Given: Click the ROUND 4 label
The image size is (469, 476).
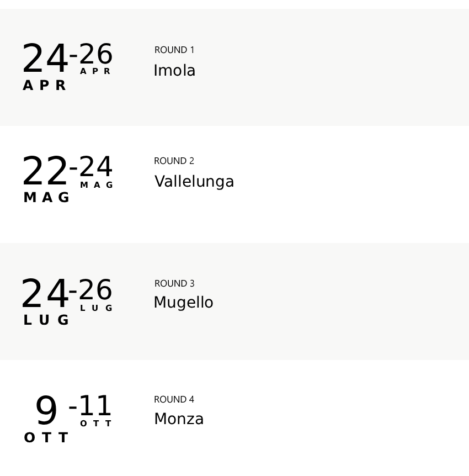Looking at the screenshot, I should [174, 399].
